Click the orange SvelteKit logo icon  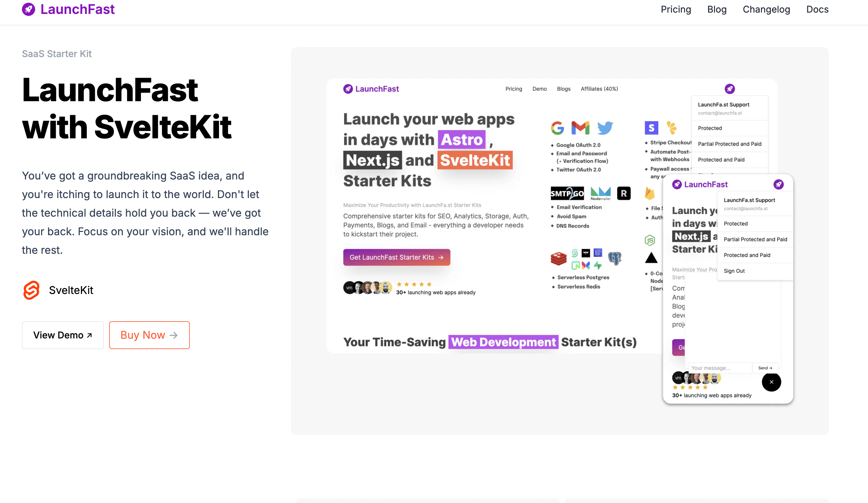click(31, 290)
